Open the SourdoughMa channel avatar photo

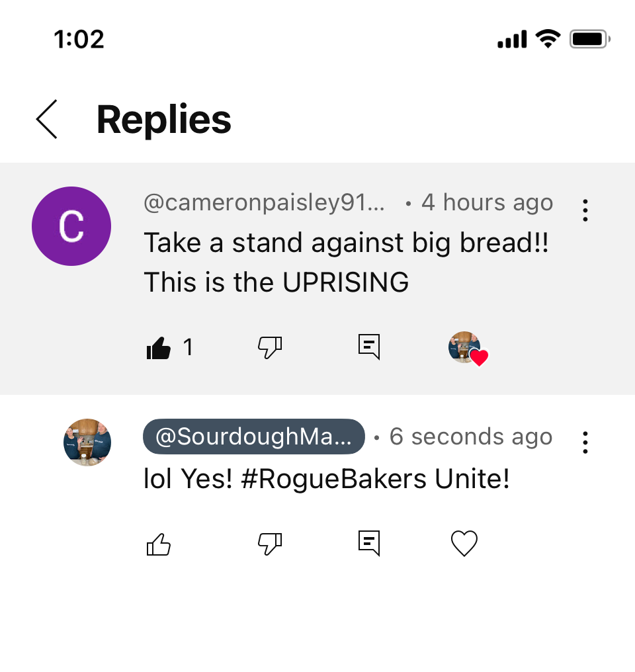pos(87,442)
